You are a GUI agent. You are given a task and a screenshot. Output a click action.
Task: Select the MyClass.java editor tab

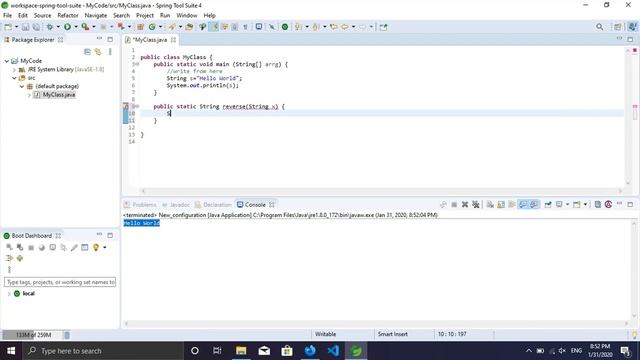coord(150,40)
